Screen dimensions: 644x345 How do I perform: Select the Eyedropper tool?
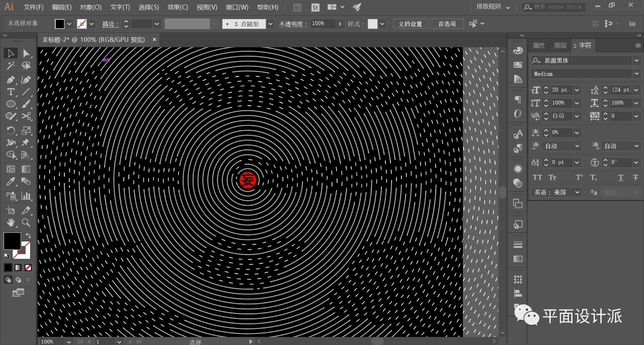click(x=11, y=182)
